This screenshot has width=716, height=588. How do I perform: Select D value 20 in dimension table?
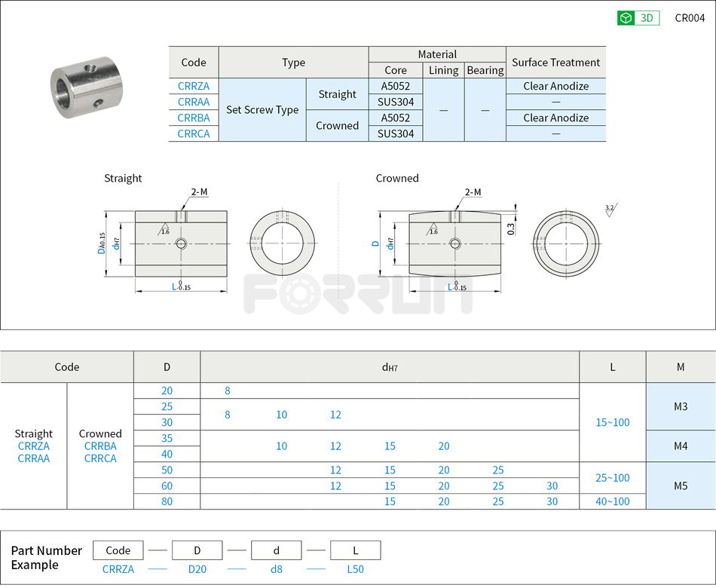tap(167, 390)
